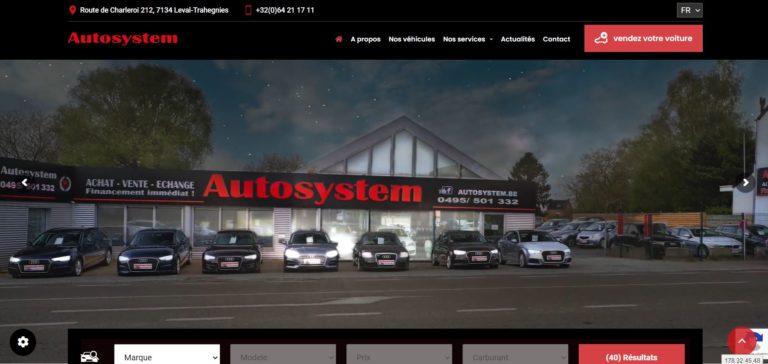Image resolution: width=768 pixels, height=364 pixels.
Task: Go to next slide arrow
Action: (x=745, y=183)
